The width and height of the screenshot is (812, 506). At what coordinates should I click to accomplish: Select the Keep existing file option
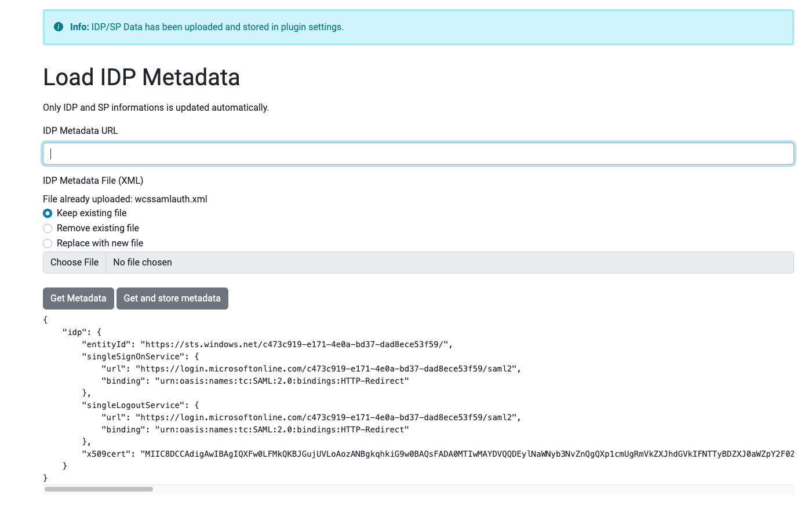pos(48,213)
